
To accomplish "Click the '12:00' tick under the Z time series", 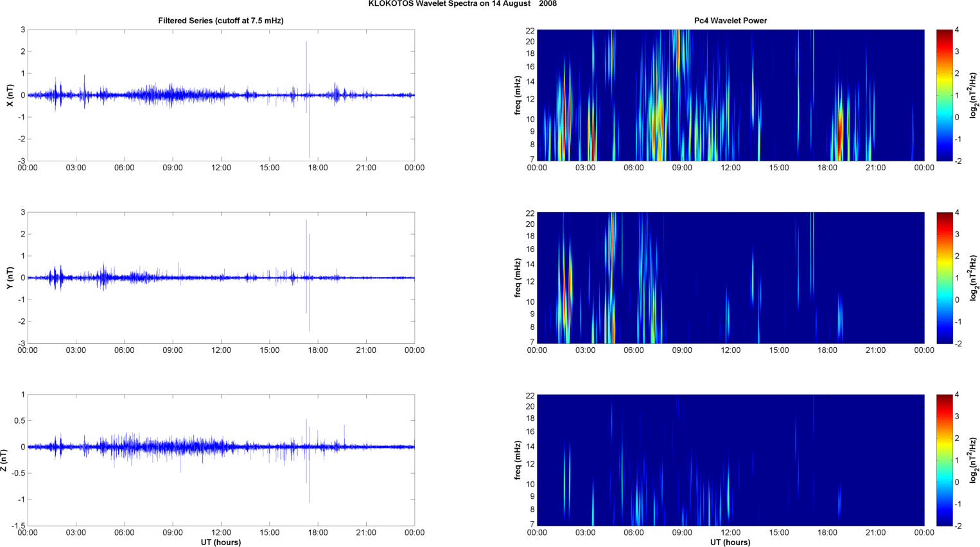I will tap(221, 533).
